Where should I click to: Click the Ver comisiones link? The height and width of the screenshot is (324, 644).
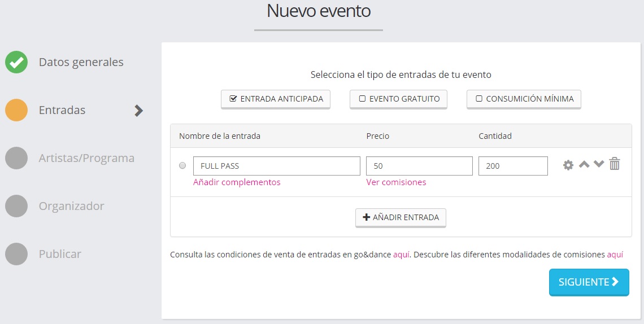396,182
